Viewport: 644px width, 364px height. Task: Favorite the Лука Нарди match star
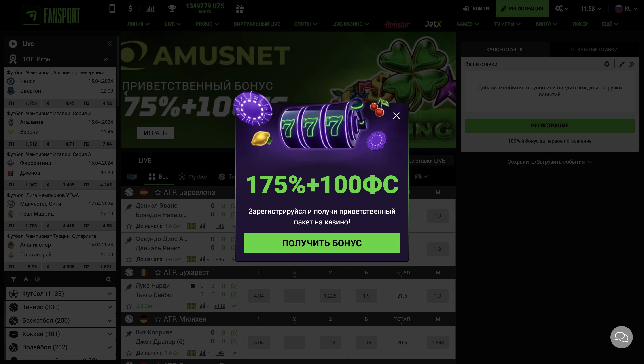point(129,306)
